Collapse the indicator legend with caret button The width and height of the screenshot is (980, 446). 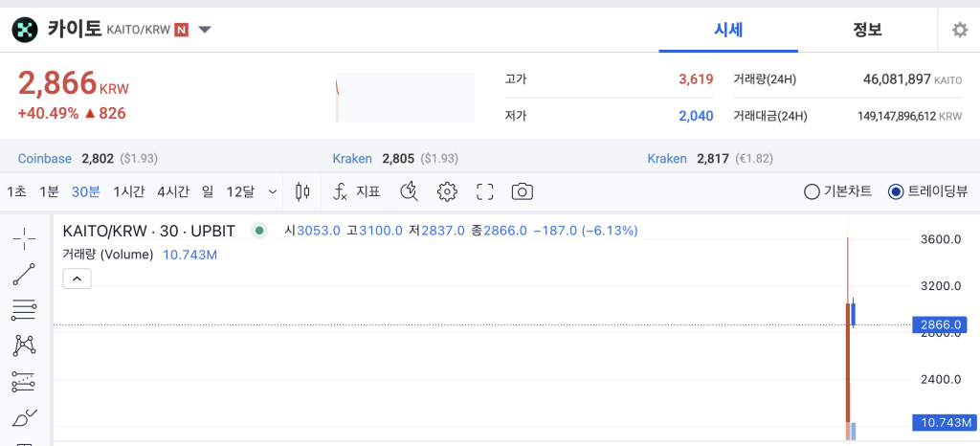coord(78,279)
